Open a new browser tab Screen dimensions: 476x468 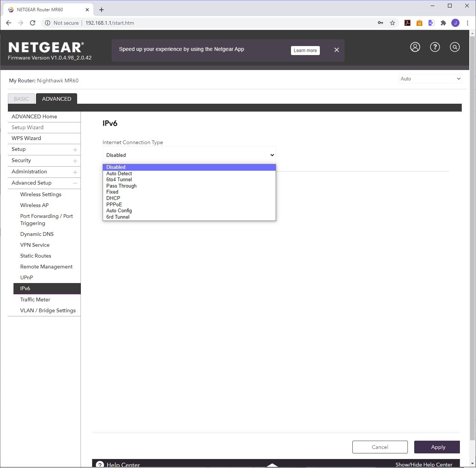(101, 10)
